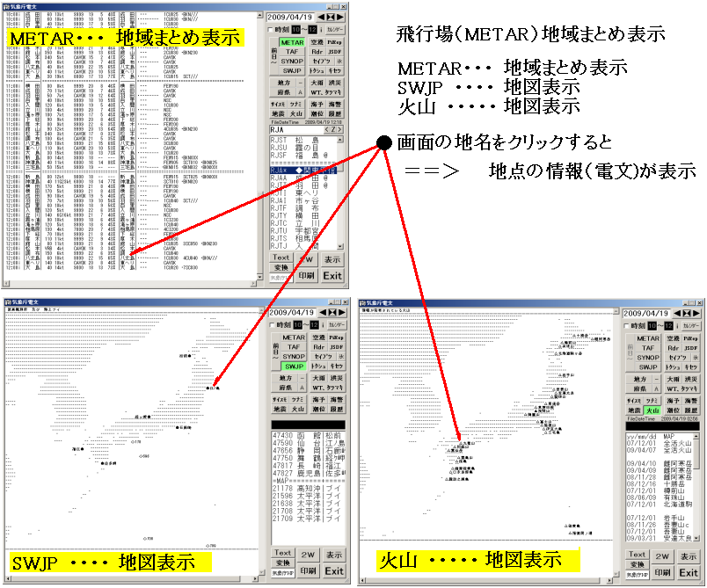This screenshot has height=588, width=707.
Task: Select the green METAR button in METAR window
Action: click(x=292, y=42)
